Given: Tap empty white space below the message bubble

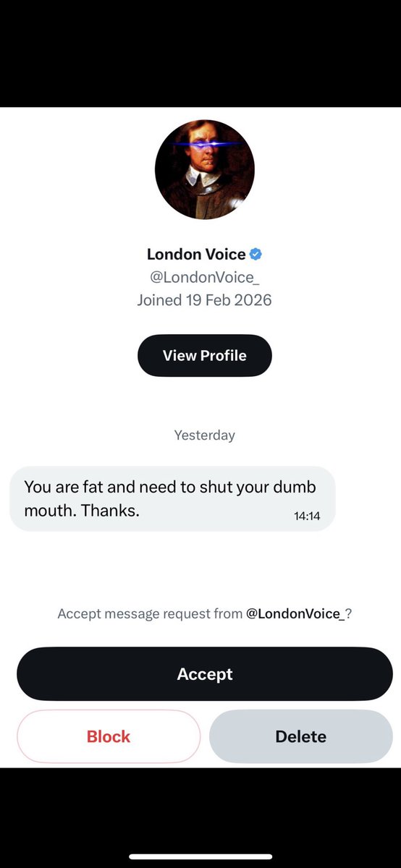Looking at the screenshot, I should [200, 568].
